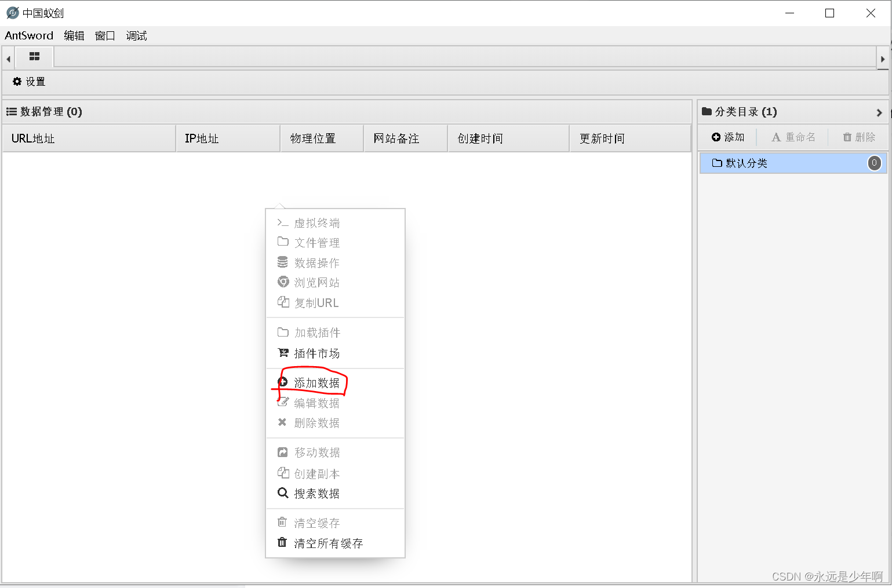Choose 清空所有缓存 from the context menu
The width and height of the screenshot is (892, 588).
[x=335, y=543]
